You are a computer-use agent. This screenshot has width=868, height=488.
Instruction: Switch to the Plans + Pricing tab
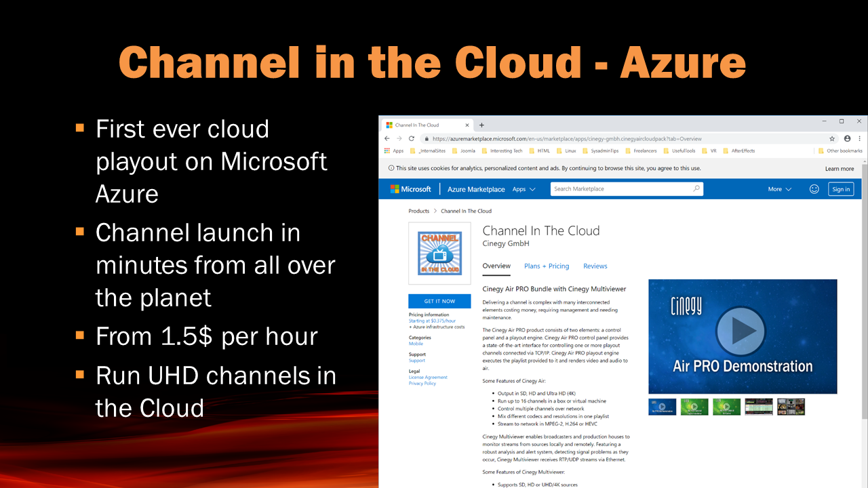[547, 266]
